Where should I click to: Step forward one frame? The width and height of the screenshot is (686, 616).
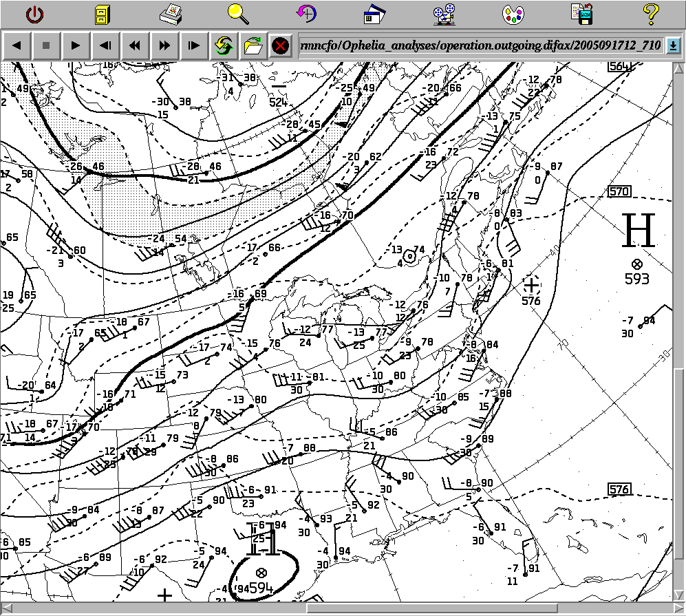tap(194, 46)
